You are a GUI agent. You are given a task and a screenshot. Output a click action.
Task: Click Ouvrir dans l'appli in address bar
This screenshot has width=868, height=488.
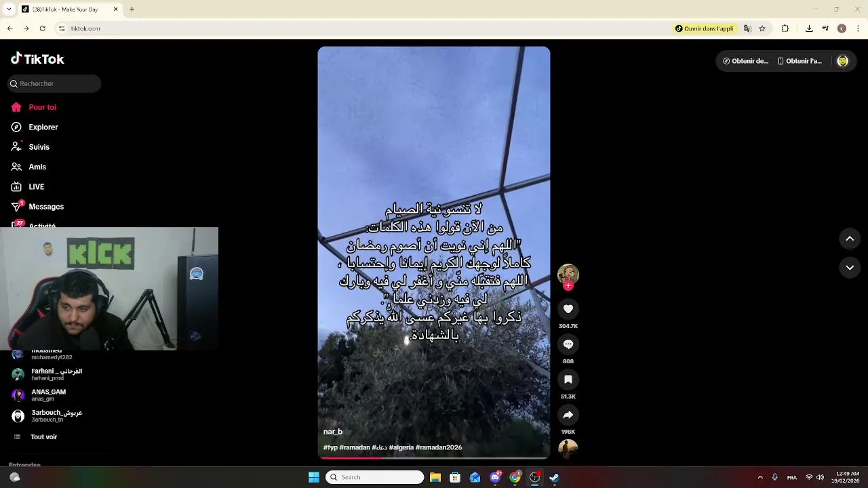[x=705, y=28]
